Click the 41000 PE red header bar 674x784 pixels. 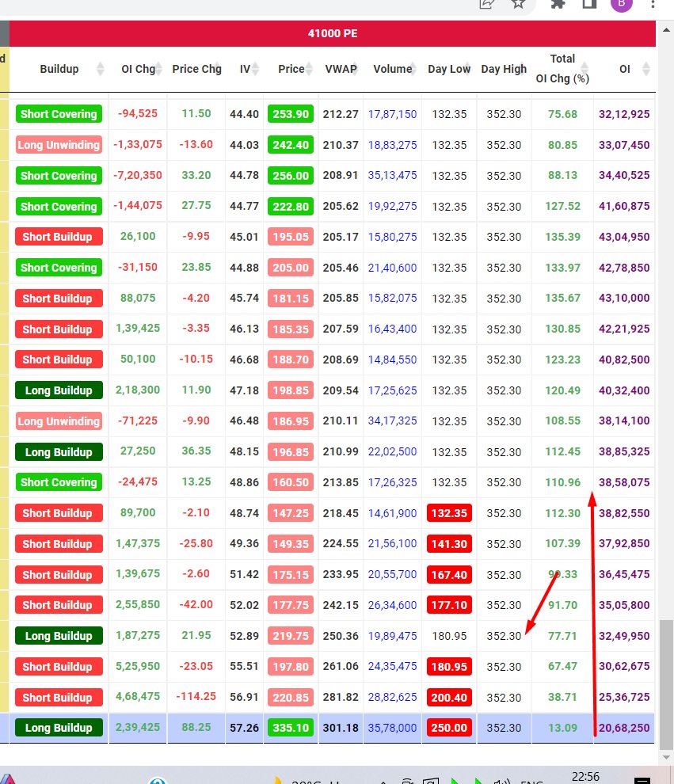(333, 33)
